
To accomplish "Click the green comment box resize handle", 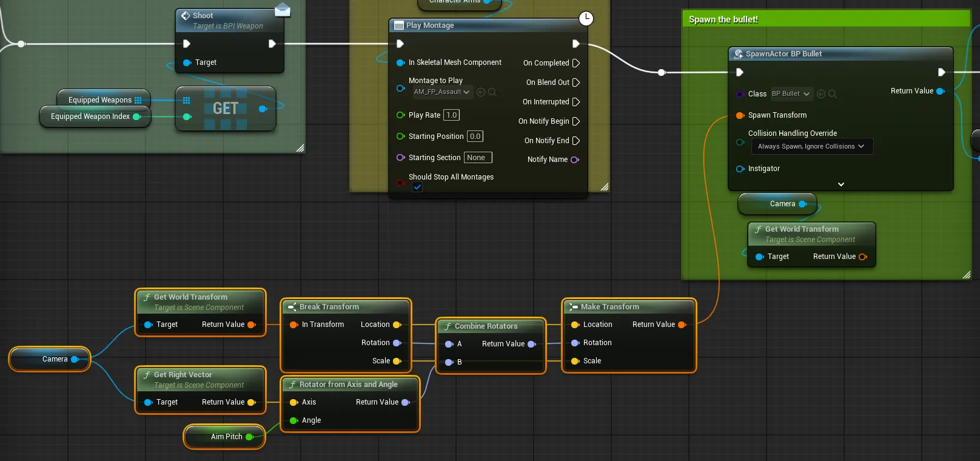I will pyautogui.click(x=966, y=275).
